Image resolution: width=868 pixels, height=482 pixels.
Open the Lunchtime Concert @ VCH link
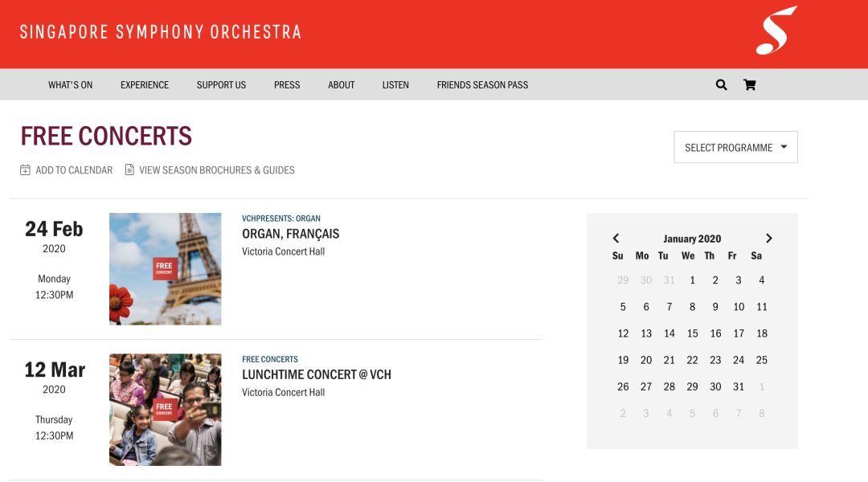pyautogui.click(x=317, y=374)
